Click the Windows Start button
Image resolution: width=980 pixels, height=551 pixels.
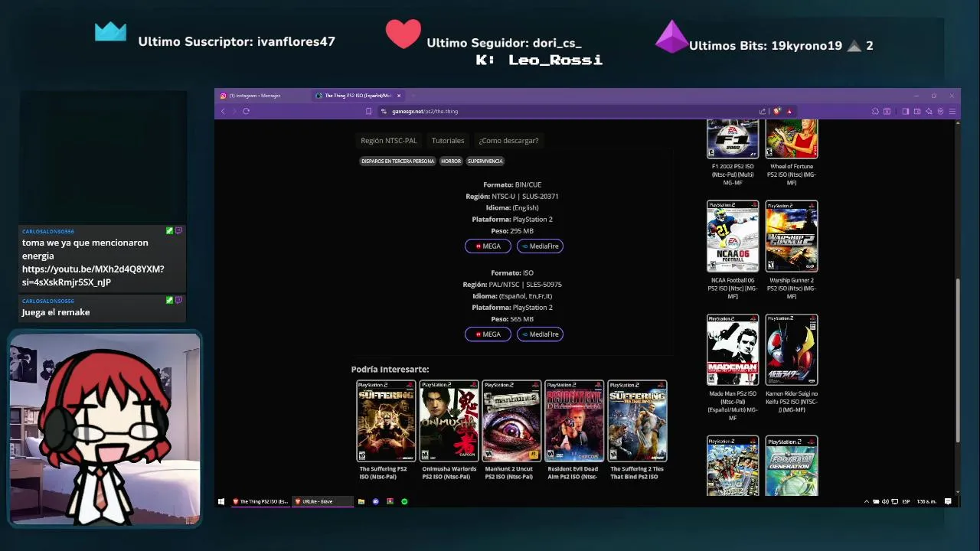tap(221, 501)
